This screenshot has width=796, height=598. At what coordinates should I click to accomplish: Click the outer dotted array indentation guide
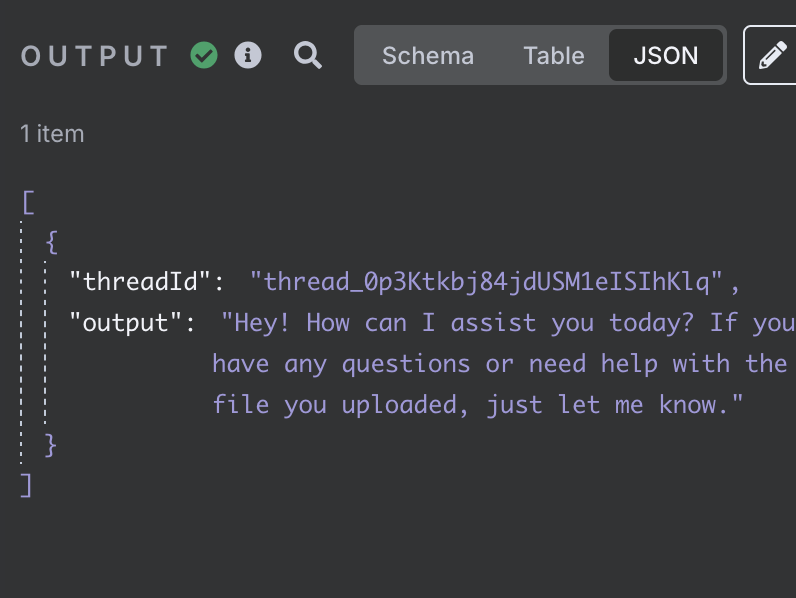coord(21,343)
